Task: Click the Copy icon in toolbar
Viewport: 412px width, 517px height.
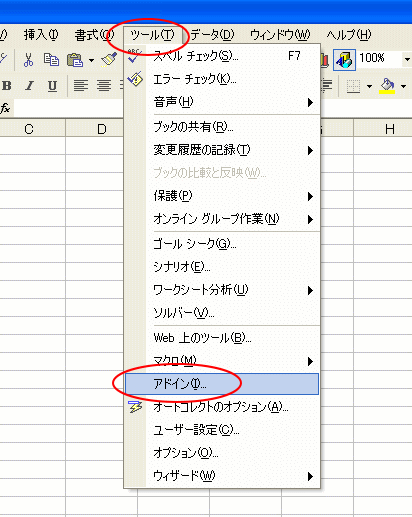Action: 51,60
